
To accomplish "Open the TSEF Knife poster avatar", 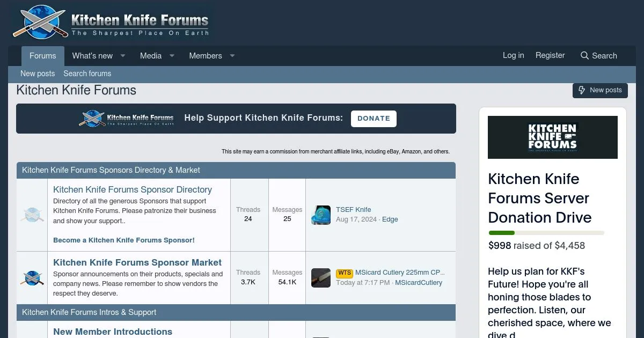I will 321,215.
